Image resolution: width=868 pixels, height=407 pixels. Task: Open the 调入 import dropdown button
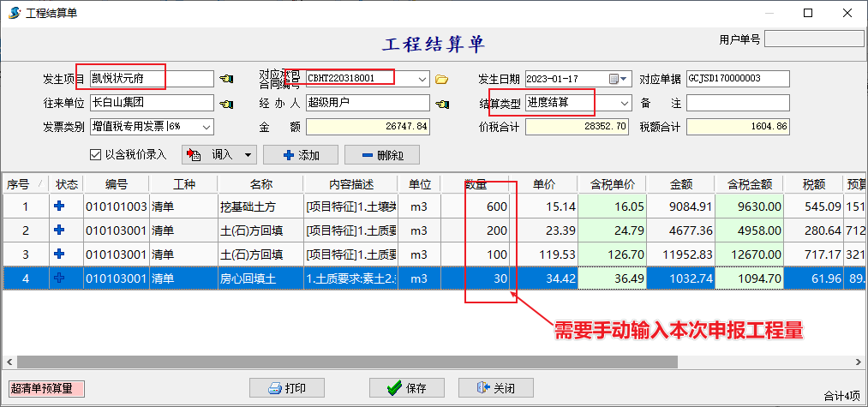point(219,155)
